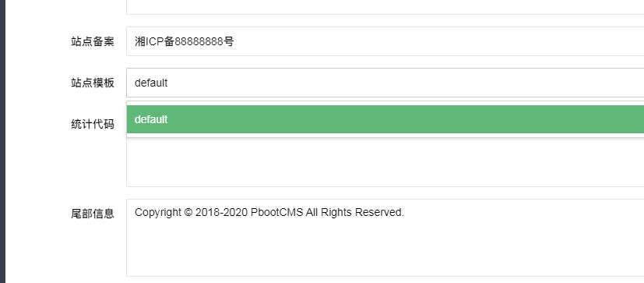The width and height of the screenshot is (644, 283).
Task: Click the 站点模板 label
Action: (x=93, y=83)
